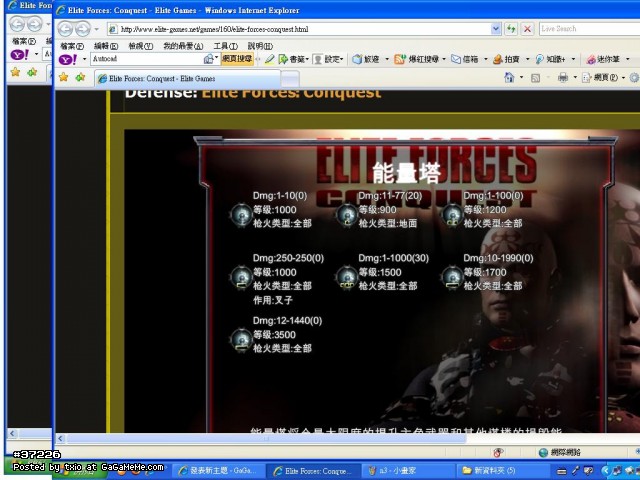640x480 pixels.
Task: Click the Yahoo toolbar search field containing Autocad
Action: 147,59
